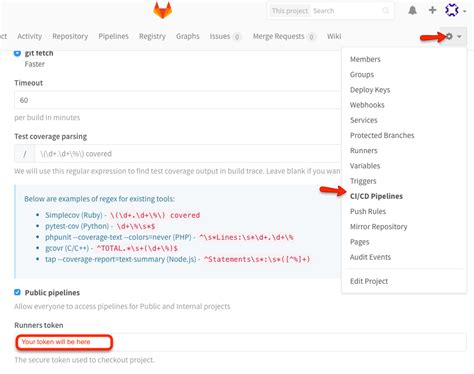This screenshot has height=374, width=474.
Task: Open Variables settings
Action: (x=365, y=166)
